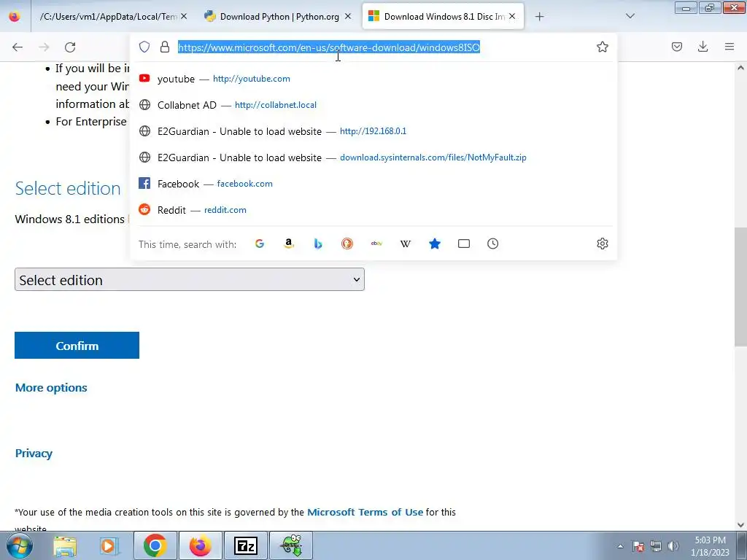Search this time with Google icon
Screen dimensions: 747x560
[260, 244]
